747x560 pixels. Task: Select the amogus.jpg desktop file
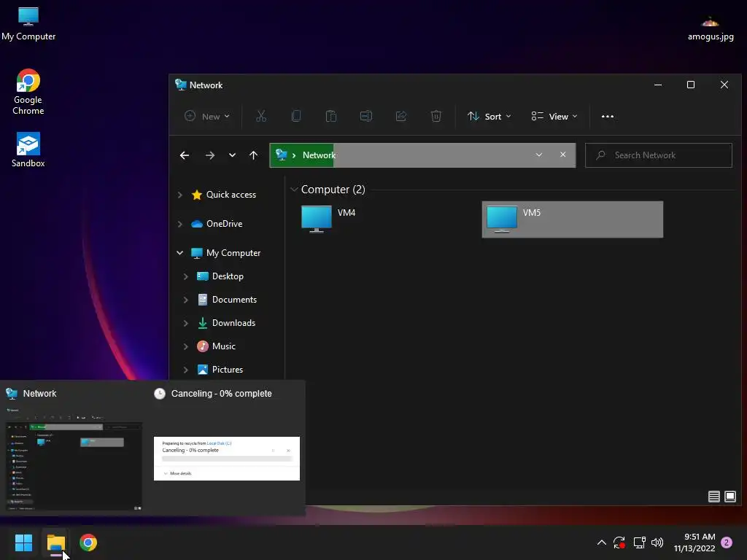[711, 28]
